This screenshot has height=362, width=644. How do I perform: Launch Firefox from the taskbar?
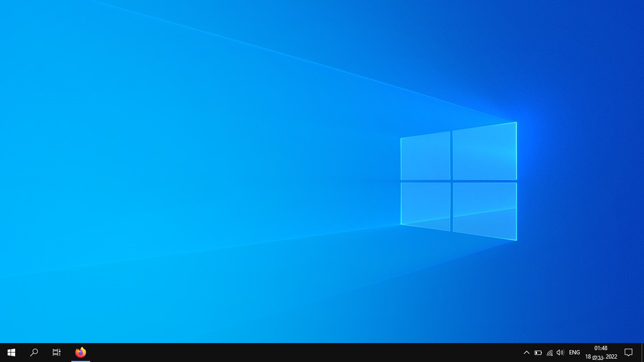point(80,353)
